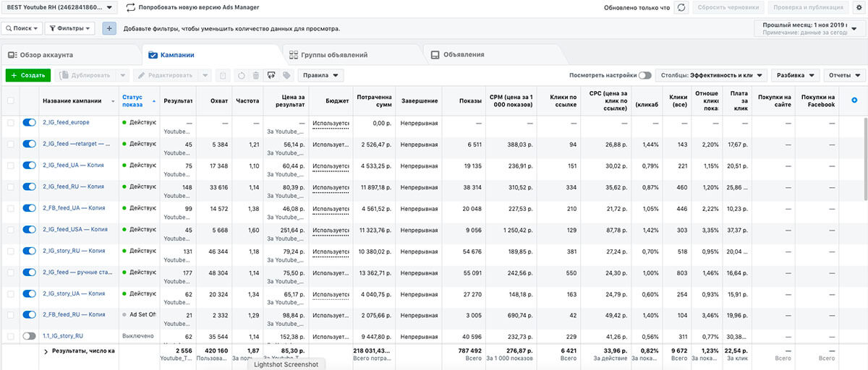
Task: Click Попробовать новую версию Ads Manager link
Action: point(200,8)
